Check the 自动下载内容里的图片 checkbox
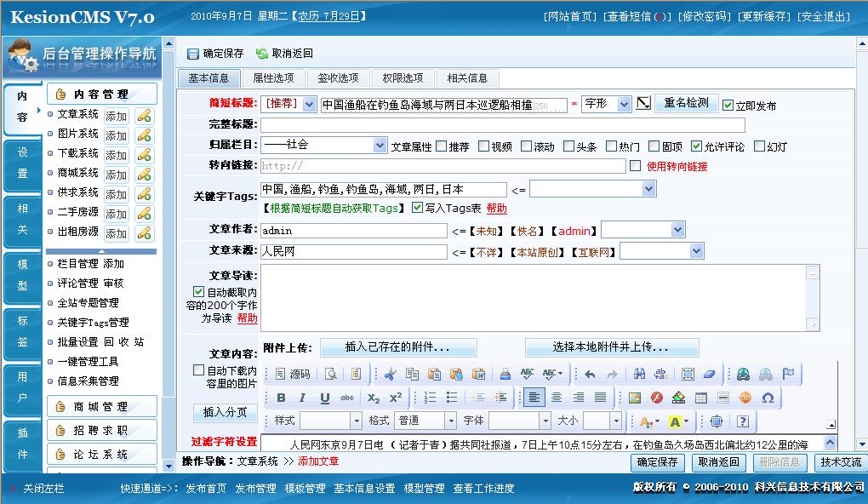868x504 pixels. coord(198,369)
